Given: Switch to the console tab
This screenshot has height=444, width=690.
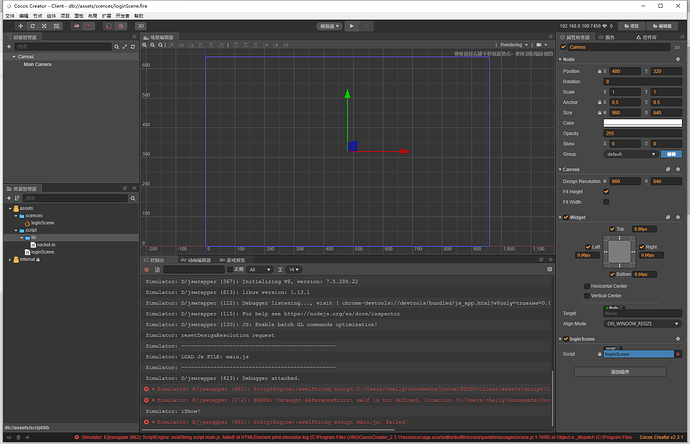Looking at the screenshot, I should coord(154,260).
